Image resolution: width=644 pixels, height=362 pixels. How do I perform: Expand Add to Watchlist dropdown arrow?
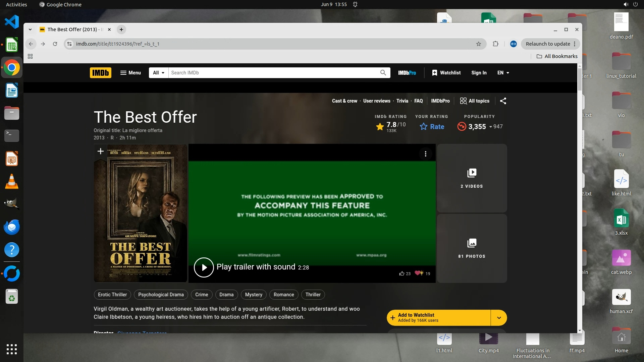click(499, 318)
